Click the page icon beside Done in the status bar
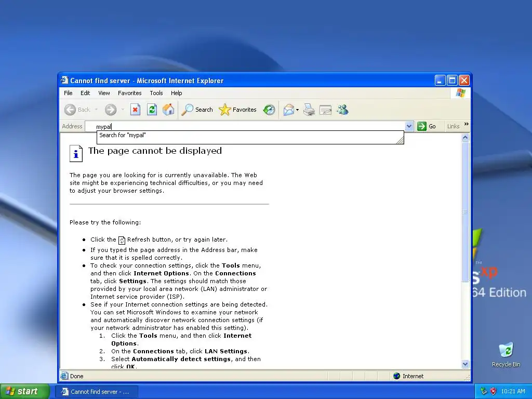The height and width of the screenshot is (399, 532). coord(64,376)
